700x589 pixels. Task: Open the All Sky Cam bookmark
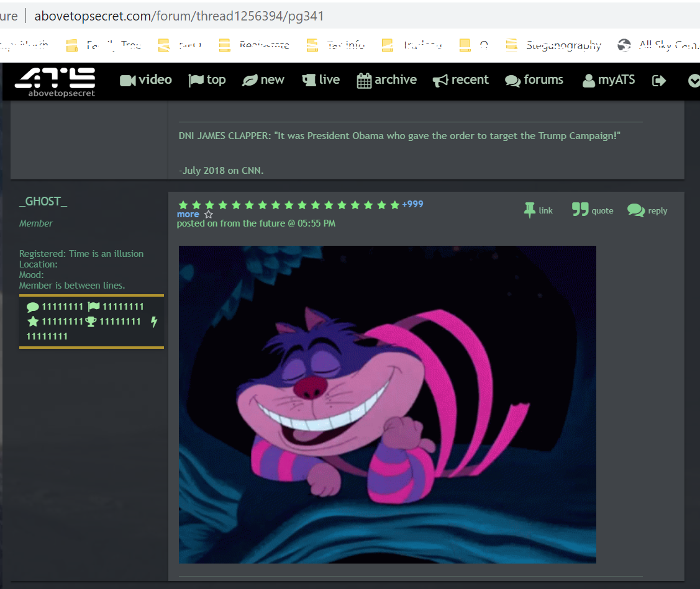coord(658,45)
